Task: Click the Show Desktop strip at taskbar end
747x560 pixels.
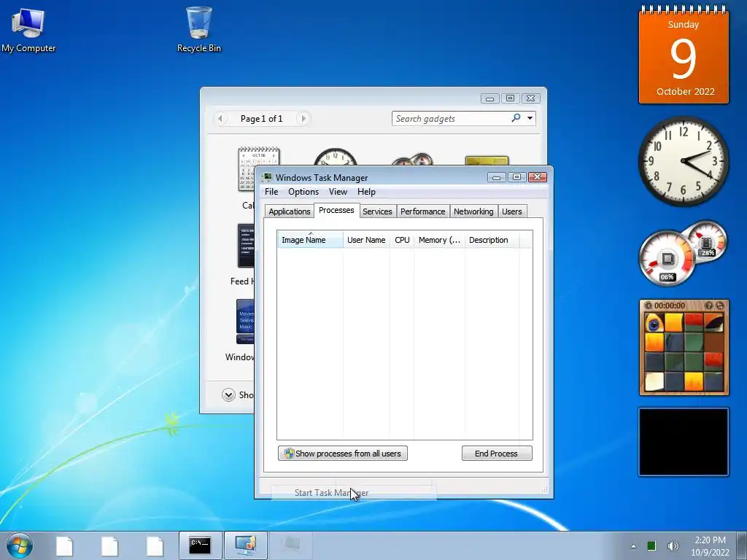Action: (742, 545)
